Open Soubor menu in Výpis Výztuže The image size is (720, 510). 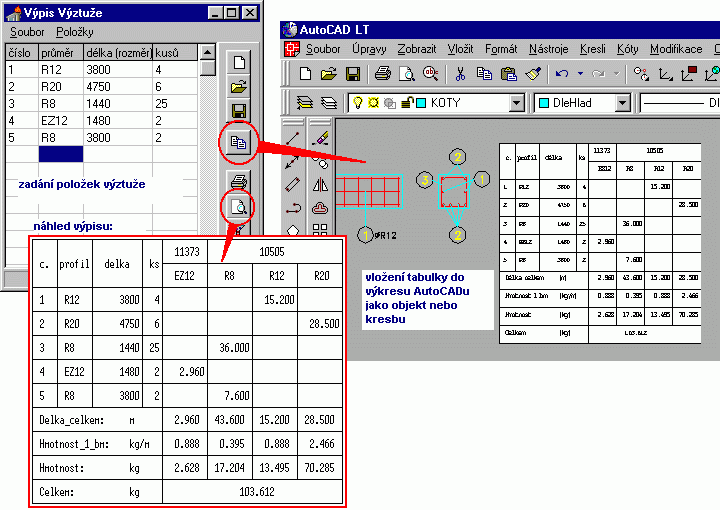(27, 32)
